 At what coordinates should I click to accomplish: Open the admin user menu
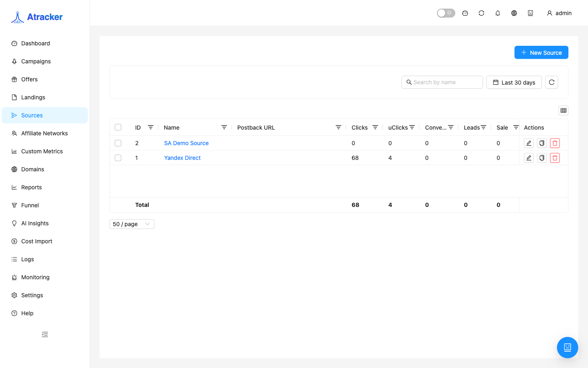[559, 13]
